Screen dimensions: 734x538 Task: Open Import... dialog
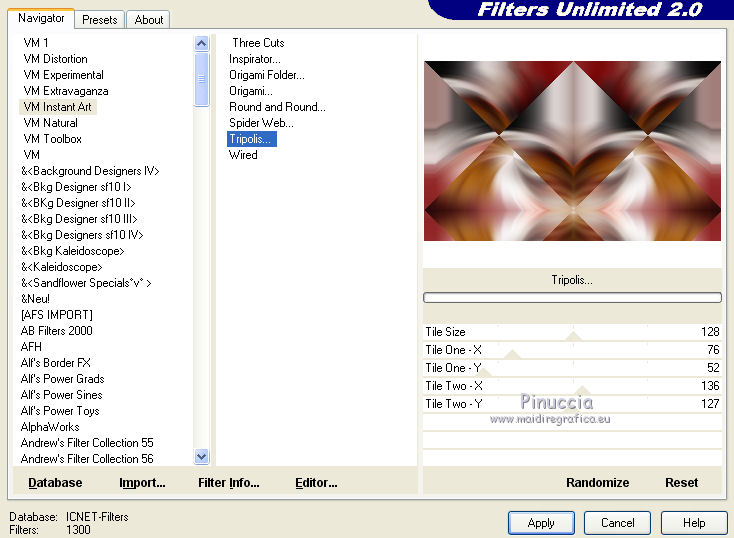pos(142,483)
